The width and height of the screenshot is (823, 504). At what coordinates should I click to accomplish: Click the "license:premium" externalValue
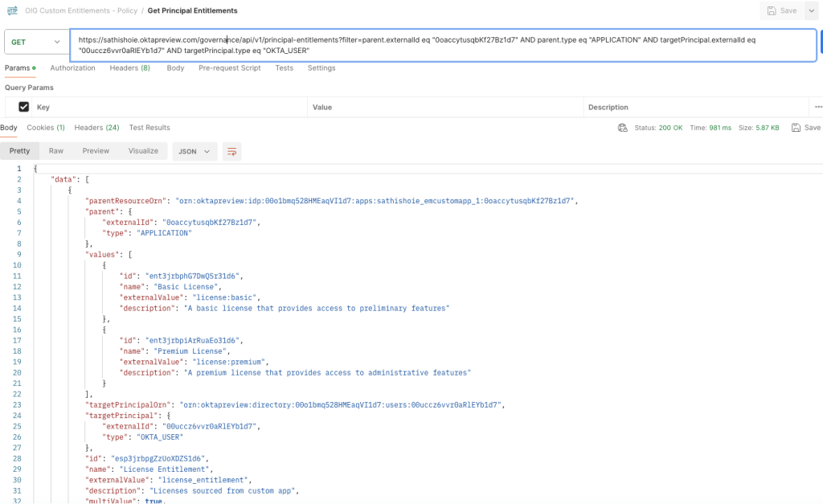(x=229, y=362)
